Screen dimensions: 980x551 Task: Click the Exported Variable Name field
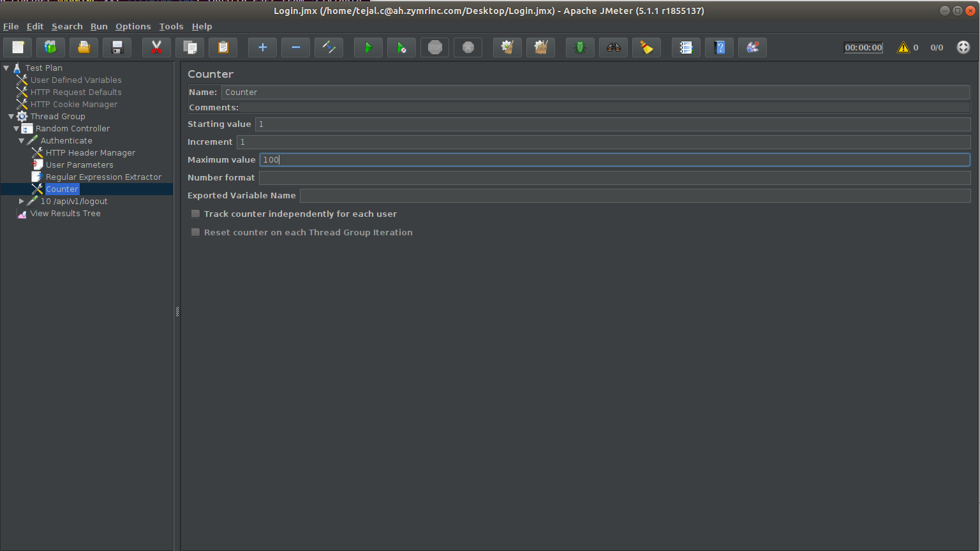pos(635,195)
